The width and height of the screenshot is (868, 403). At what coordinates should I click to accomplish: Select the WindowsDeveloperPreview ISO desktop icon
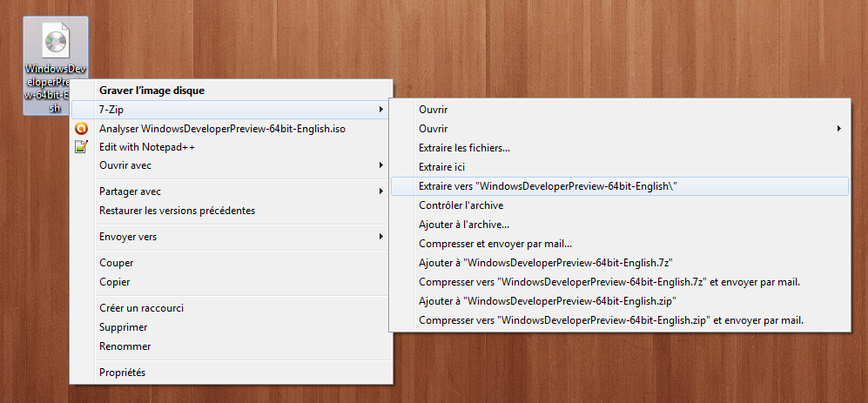pos(56,65)
